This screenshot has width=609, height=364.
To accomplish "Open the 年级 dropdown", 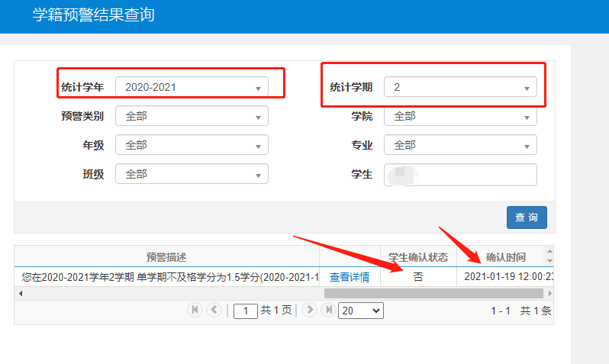I will coord(192,145).
